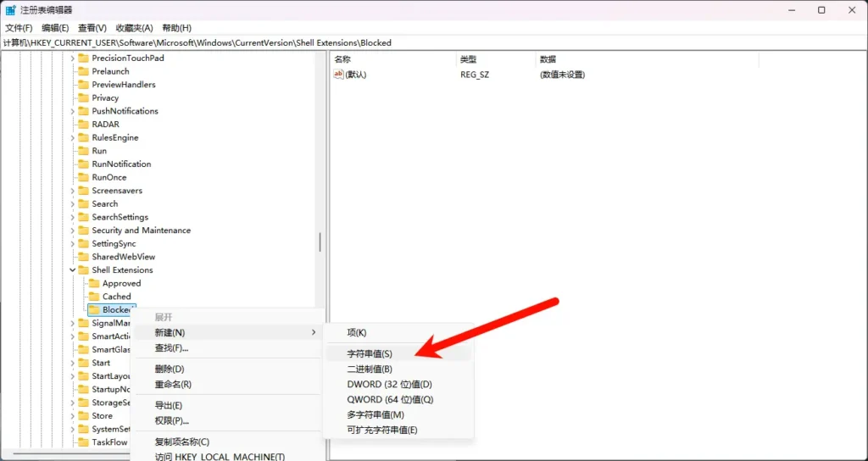
Task: Open the 文件(F) menu
Action: point(19,28)
